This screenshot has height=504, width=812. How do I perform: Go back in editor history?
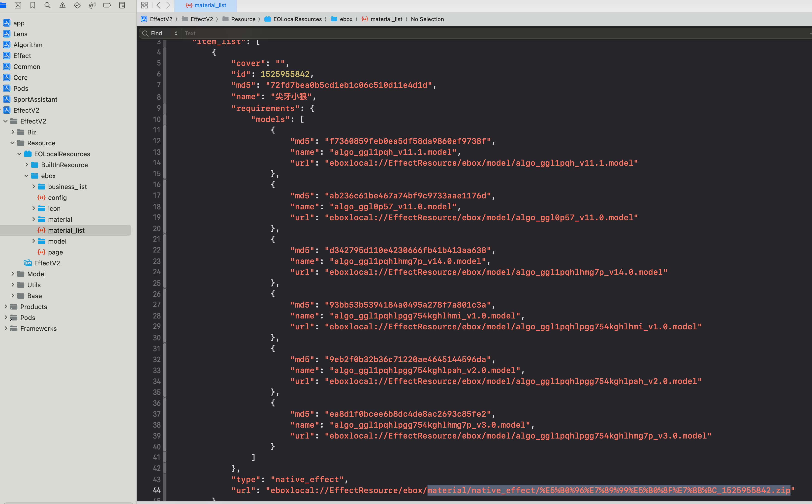point(159,5)
